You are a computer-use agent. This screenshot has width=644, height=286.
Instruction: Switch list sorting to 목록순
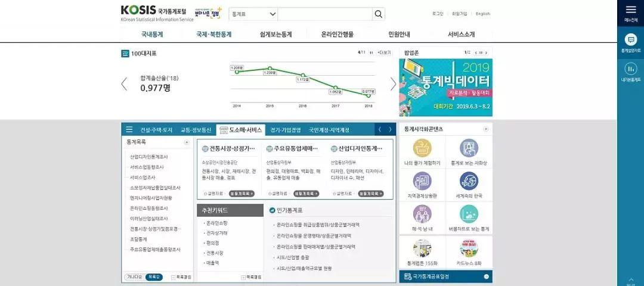[154, 277]
